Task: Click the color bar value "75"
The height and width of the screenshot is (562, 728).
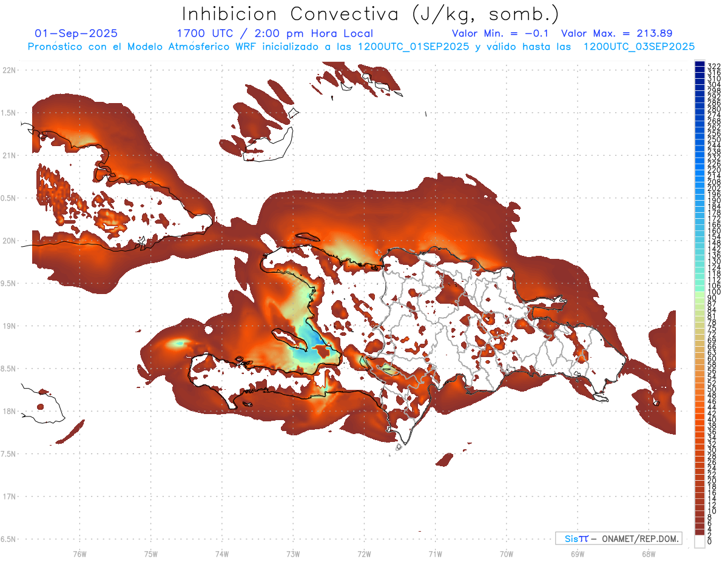Action: [x=712, y=328]
